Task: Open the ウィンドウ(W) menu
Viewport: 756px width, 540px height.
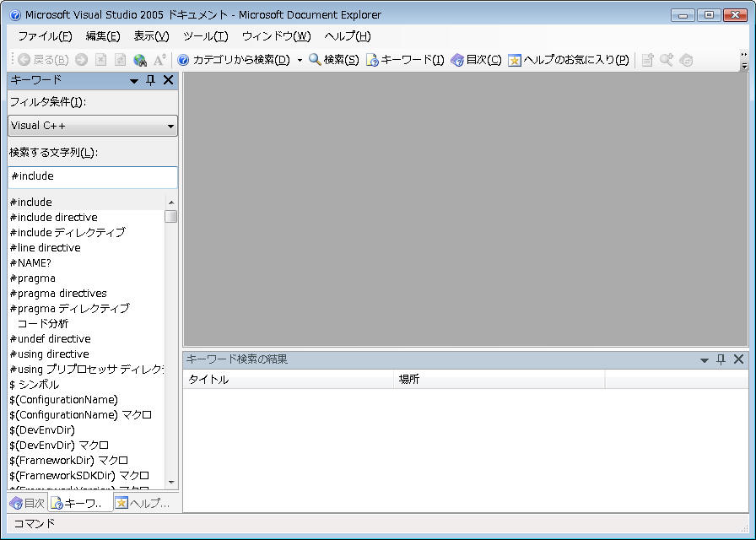Action: coord(276,36)
